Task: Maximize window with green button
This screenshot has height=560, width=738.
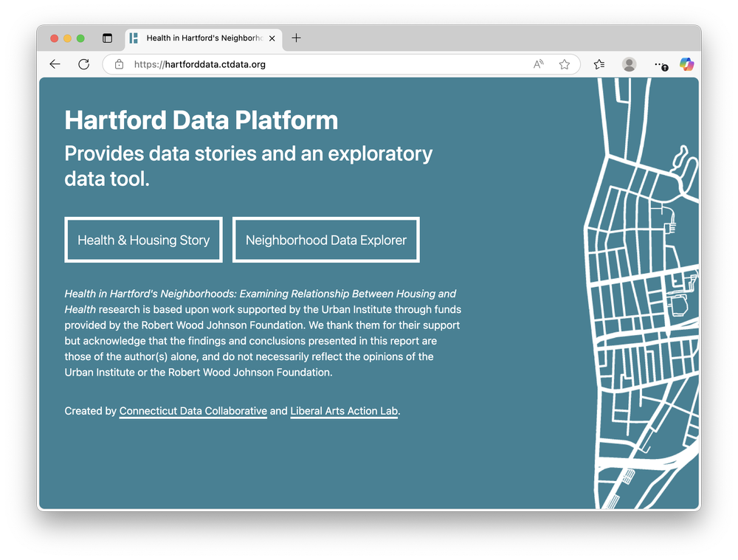Action: tap(80, 38)
